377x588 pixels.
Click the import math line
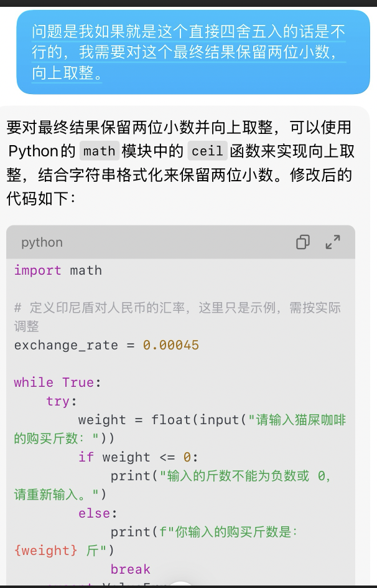[x=58, y=270]
